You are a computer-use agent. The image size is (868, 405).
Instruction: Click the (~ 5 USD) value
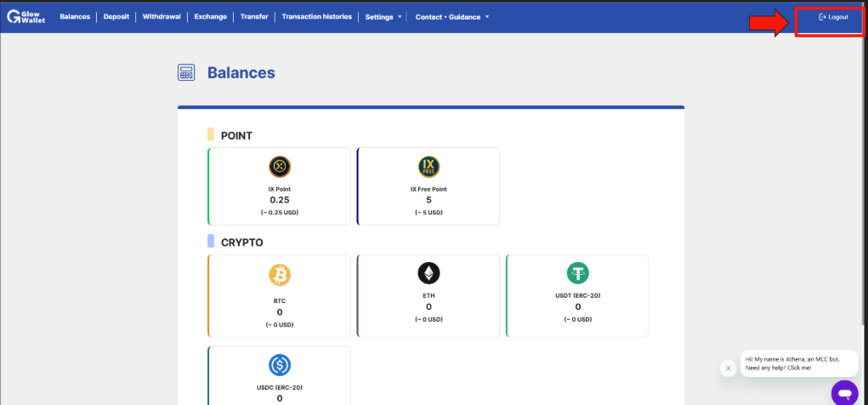coord(428,213)
